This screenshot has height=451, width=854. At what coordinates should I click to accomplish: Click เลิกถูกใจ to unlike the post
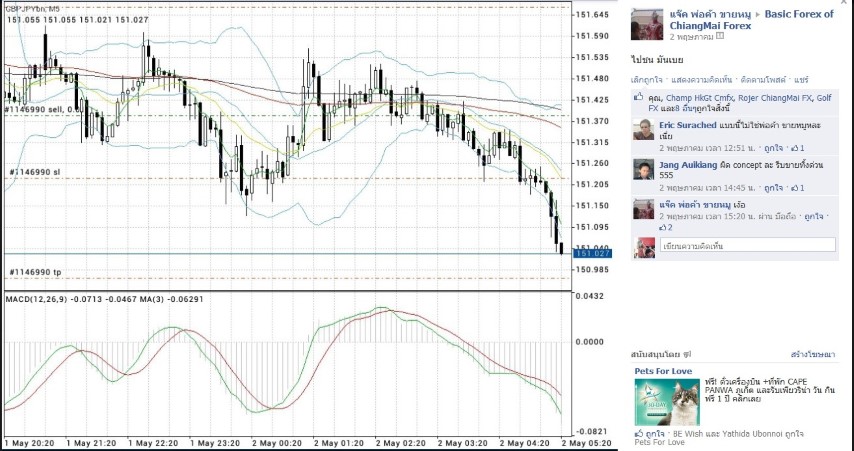pyautogui.click(x=646, y=80)
